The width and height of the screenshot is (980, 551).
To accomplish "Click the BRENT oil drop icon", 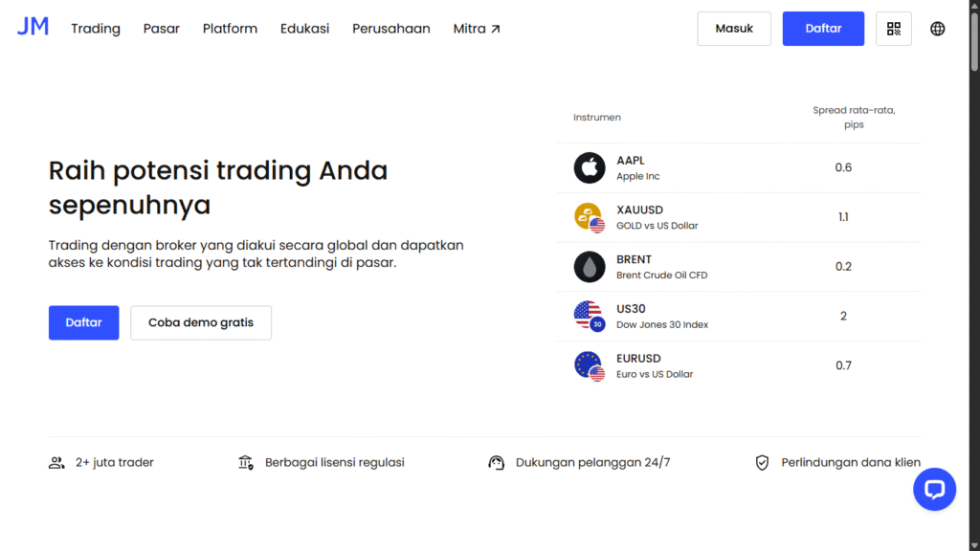I will coord(590,266).
